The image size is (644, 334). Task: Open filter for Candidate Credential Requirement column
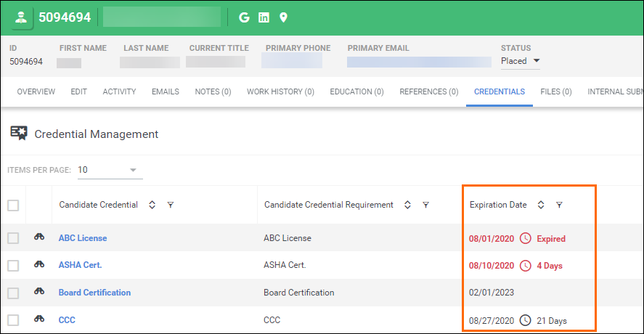426,205
